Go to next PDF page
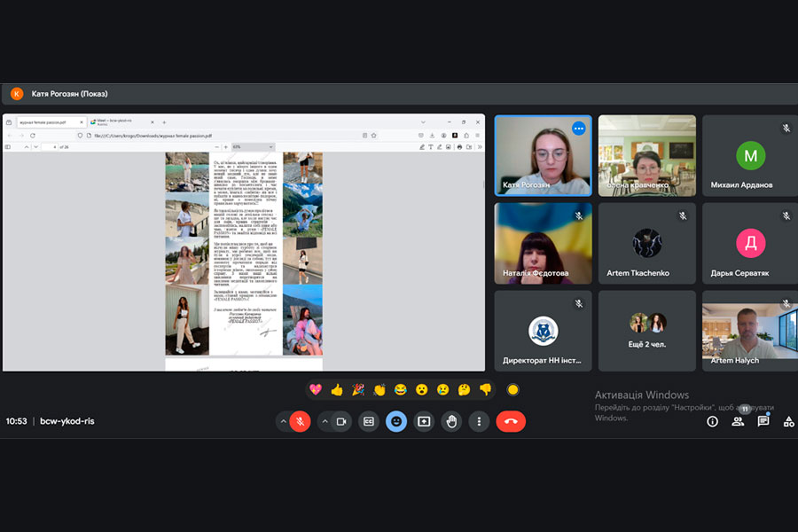798x532 pixels. point(35,146)
